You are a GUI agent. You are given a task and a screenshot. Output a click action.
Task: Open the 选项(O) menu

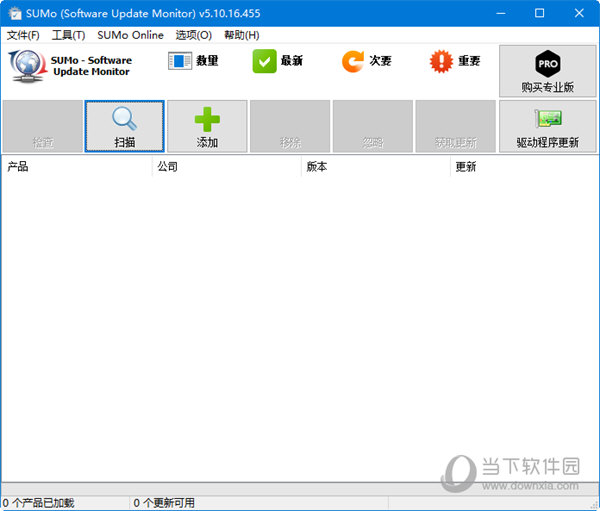click(194, 35)
